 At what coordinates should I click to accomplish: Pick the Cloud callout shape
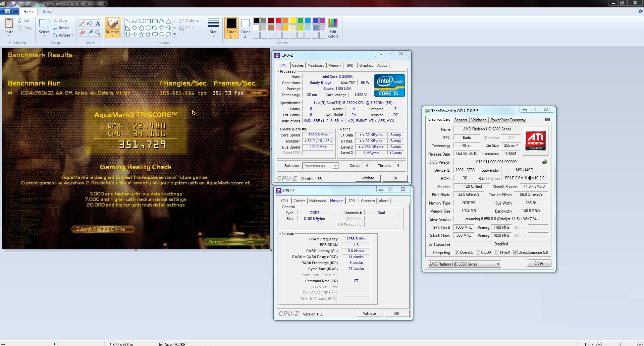[168, 34]
